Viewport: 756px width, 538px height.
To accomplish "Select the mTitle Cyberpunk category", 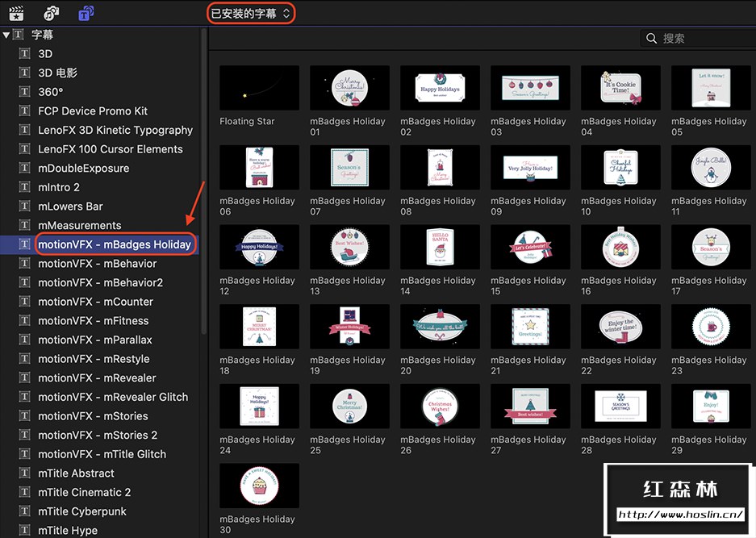I will click(82, 511).
